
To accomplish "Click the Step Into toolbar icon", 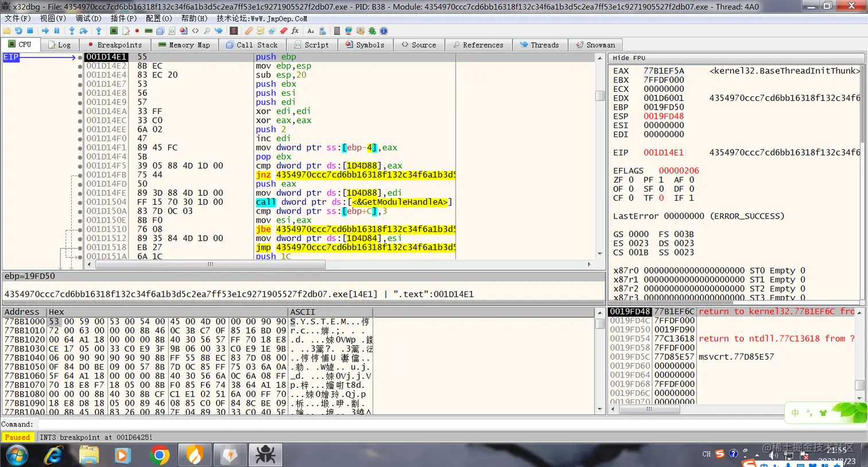I will tap(72, 31).
